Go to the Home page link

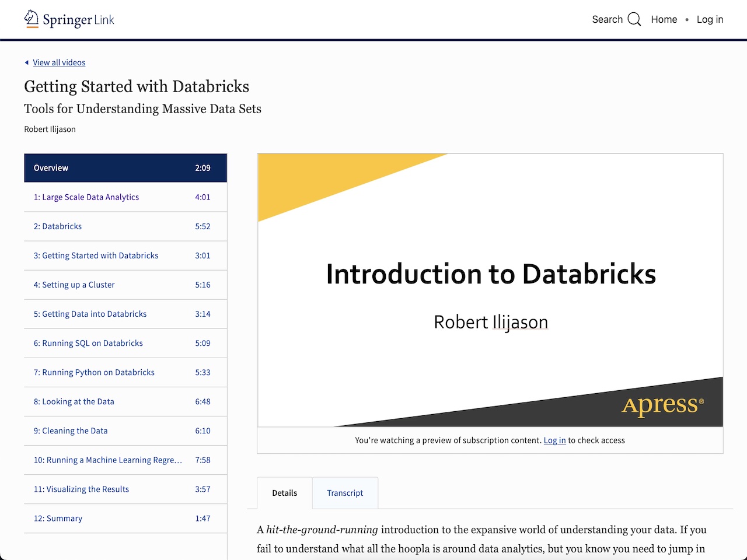pyautogui.click(x=664, y=19)
